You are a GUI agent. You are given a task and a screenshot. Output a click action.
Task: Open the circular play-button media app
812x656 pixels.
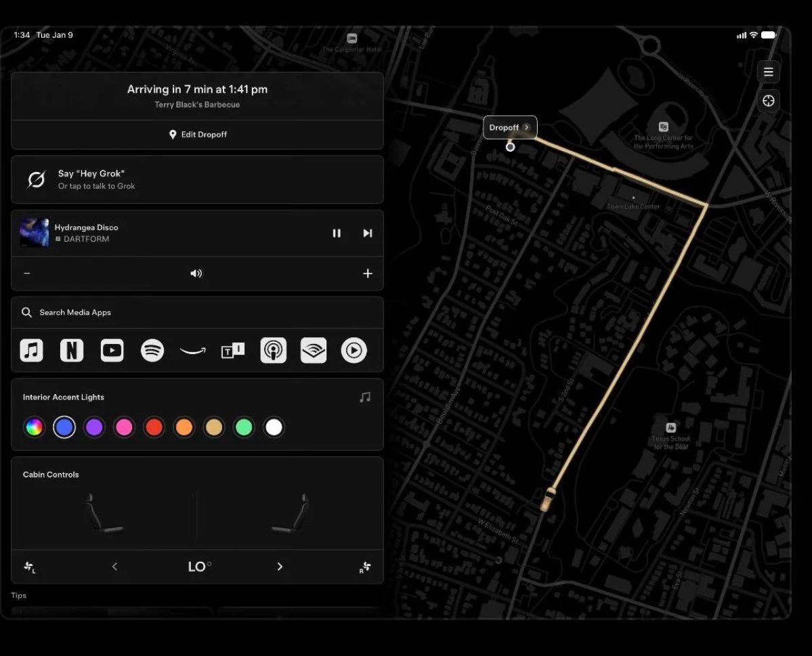tap(354, 350)
